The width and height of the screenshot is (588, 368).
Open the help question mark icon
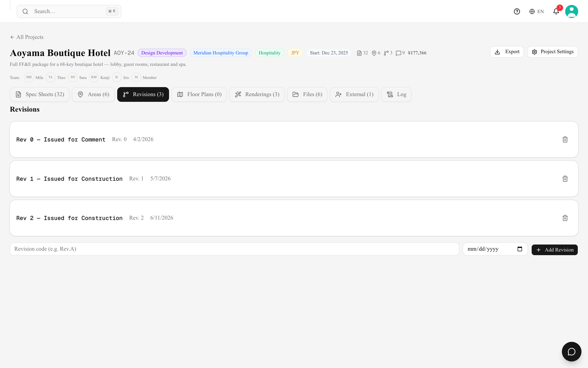(x=517, y=11)
